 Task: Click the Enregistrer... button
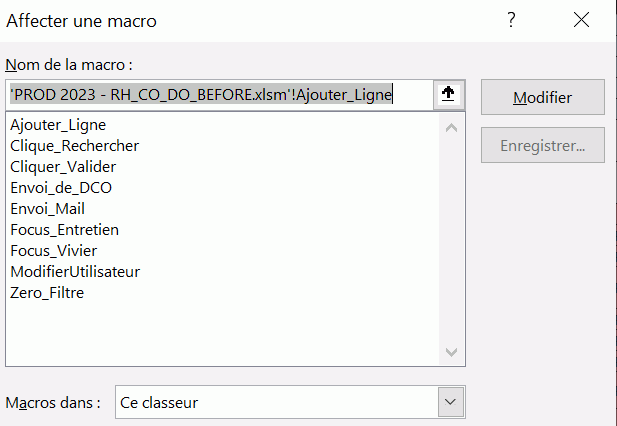point(542,145)
